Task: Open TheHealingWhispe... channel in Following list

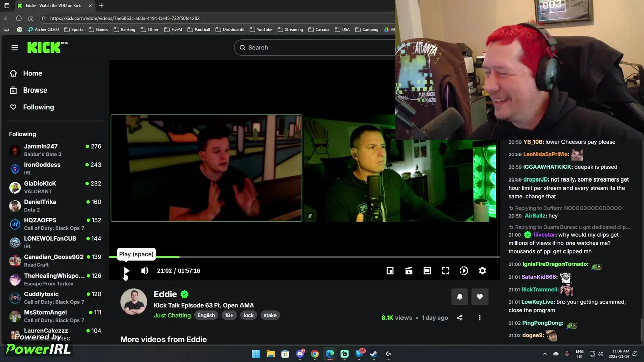Action: point(55,279)
